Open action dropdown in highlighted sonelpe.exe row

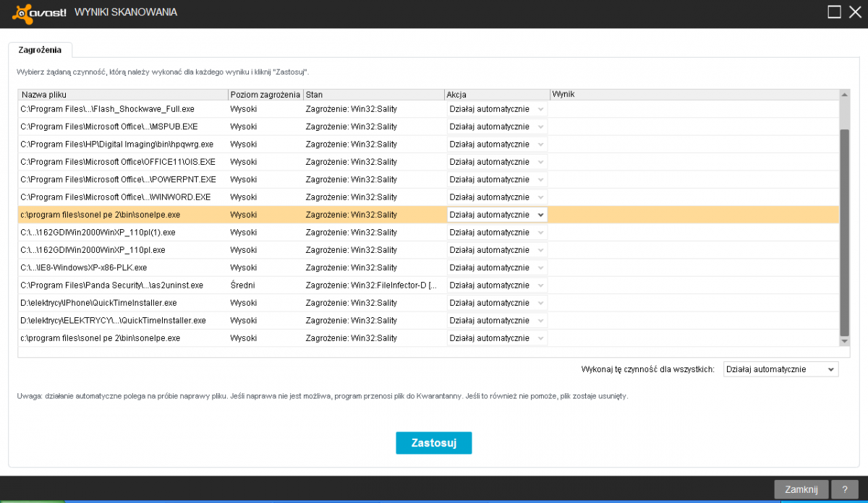tap(497, 215)
